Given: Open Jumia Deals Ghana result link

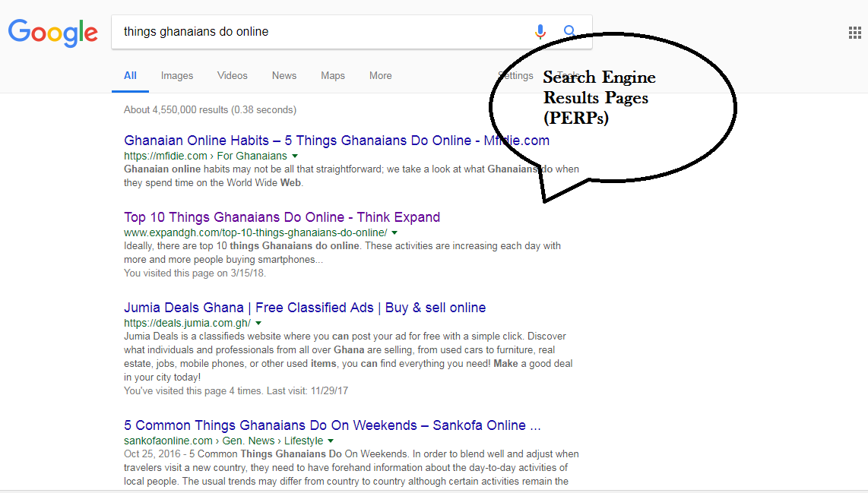Looking at the screenshot, I should point(305,308).
